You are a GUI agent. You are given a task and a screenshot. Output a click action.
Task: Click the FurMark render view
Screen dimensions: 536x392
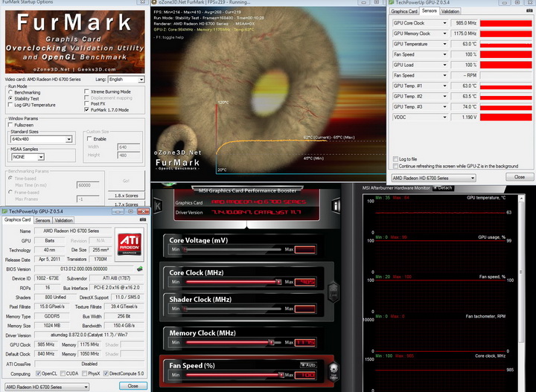268,94
